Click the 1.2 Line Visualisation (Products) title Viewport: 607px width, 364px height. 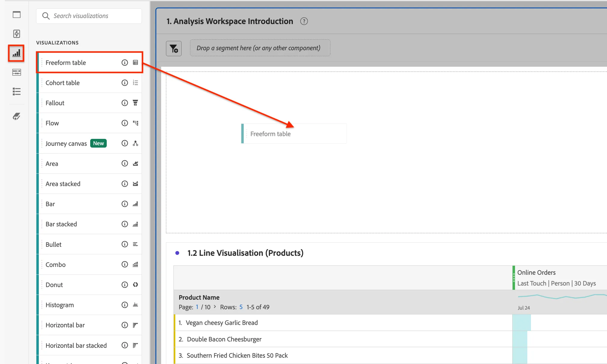245,253
